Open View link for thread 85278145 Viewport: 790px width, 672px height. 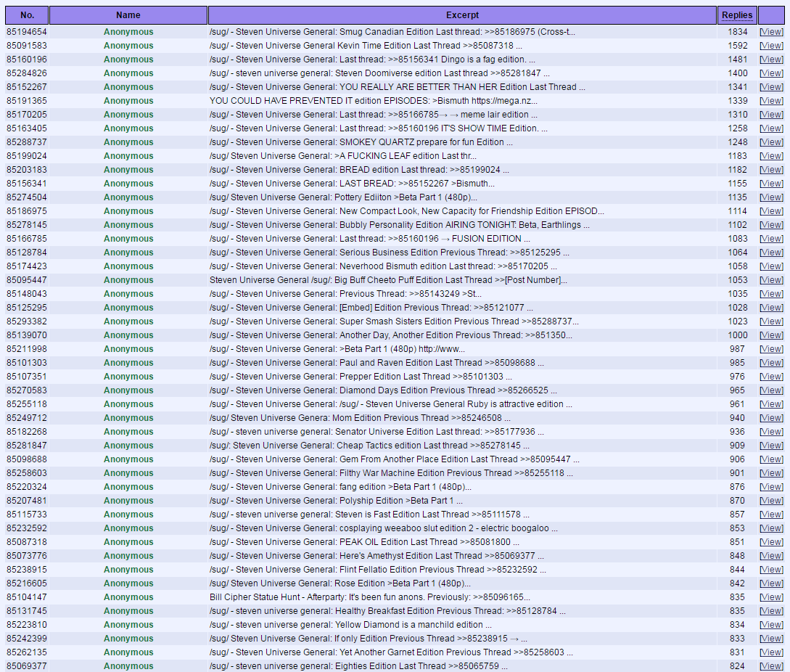[x=771, y=225]
